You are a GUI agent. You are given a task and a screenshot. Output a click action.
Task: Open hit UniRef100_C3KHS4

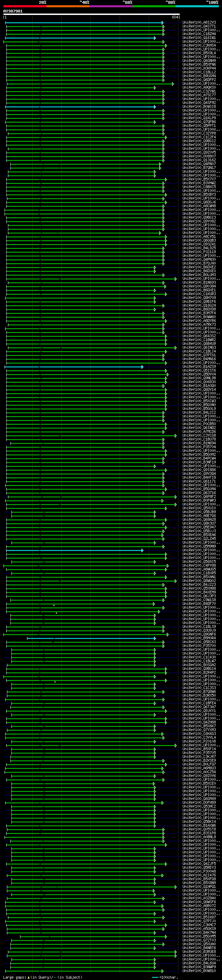199,45
